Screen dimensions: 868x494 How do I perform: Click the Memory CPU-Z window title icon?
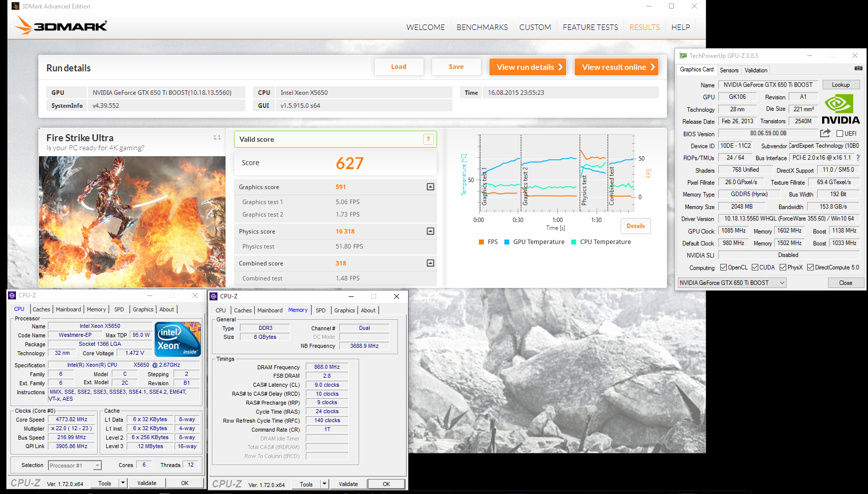click(214, 296)
